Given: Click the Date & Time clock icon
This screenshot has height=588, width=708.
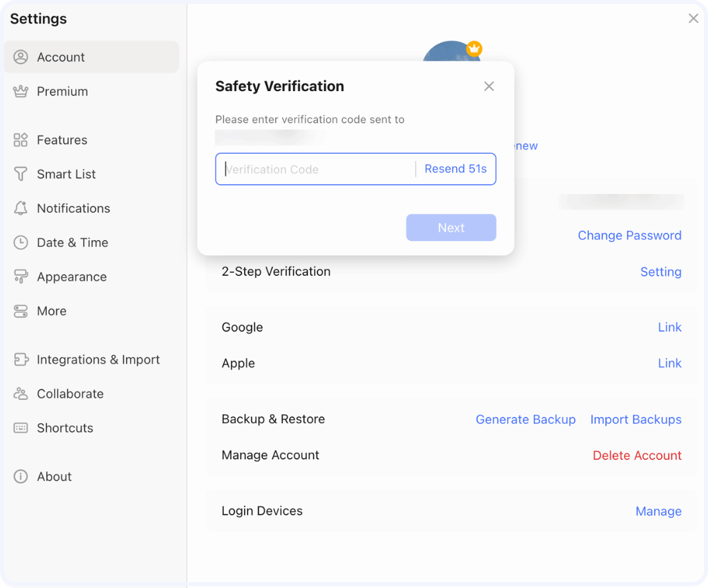Looking at the screenshot, I should coord(21,243).
